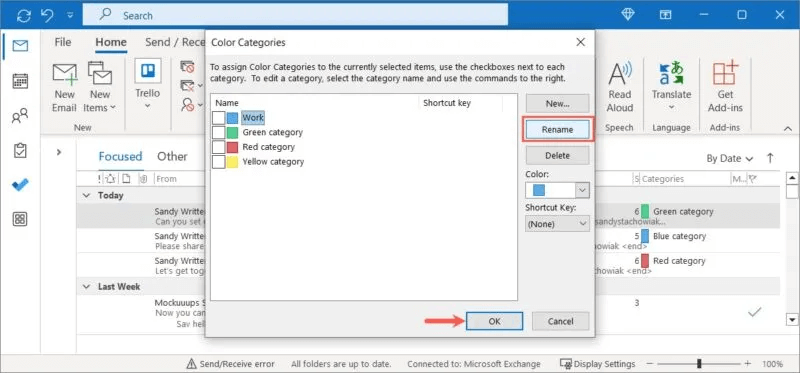Expand the folder pane chevron
This screenshot has width=800, height=373.
(x=59, y=152)
